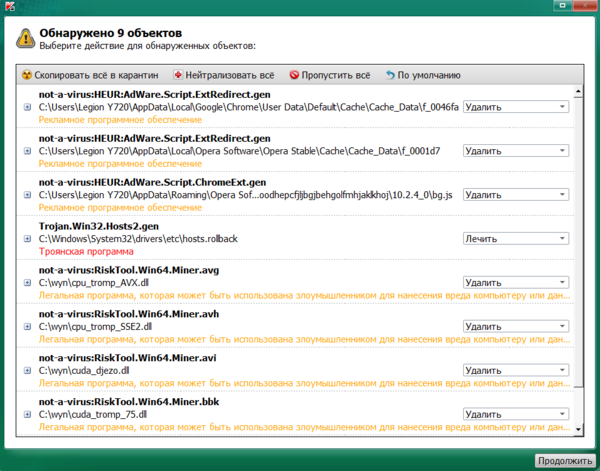Click the window restore button in title bar
Screen dimensions: 600x471
562,5
